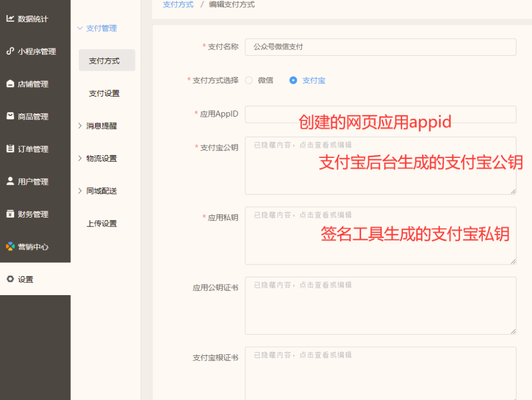Click the 应用私钥 field label
Image resolution: width=532 pixels, height=400 pixels.
pyautogui.click(x=223, y=217)
